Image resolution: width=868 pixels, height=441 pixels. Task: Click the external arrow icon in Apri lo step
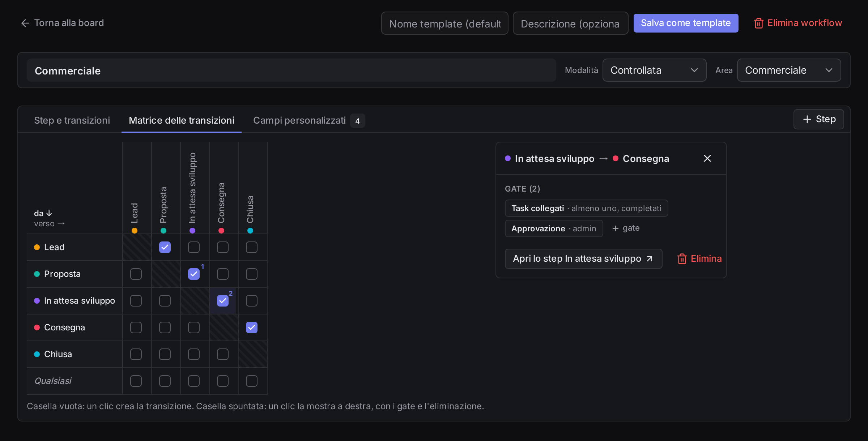650,259
